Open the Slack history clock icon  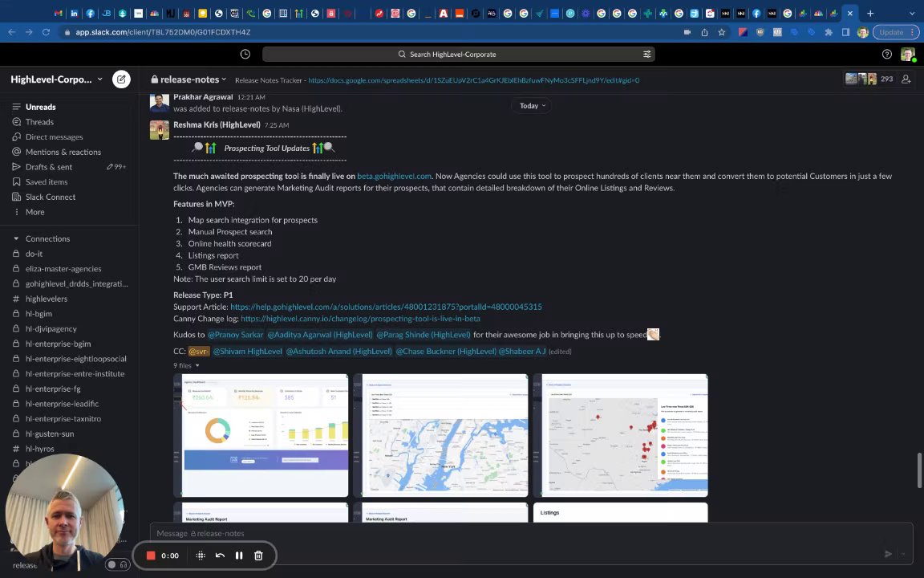point(245,55)
